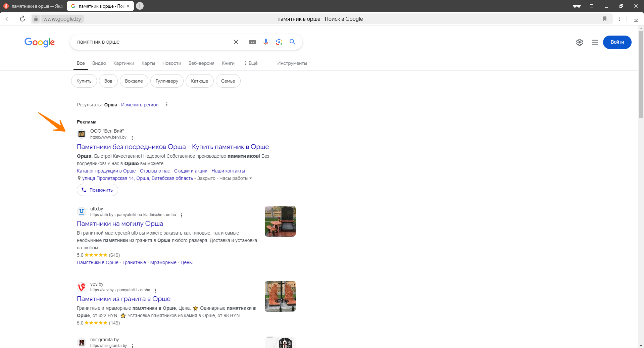The image size is (644, 348).
Task: Clear search query with X icon
Action: click(x=236, y=42)
